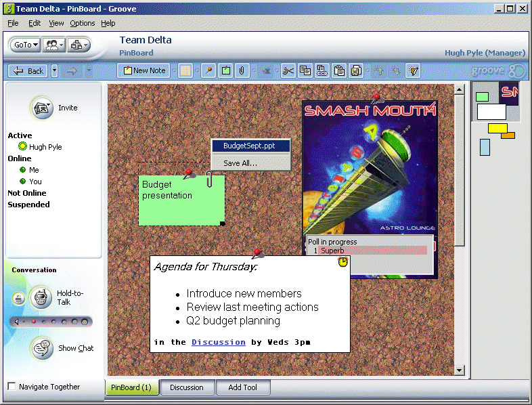
Task: Expand the Back history dropdown arrow
Action: (54, 70)
